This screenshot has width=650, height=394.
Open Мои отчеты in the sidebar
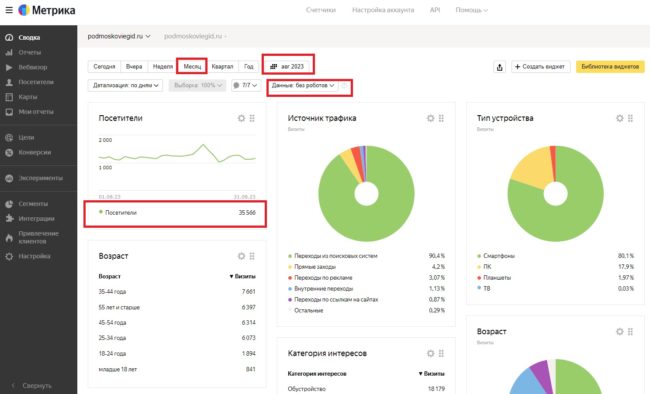36,112
